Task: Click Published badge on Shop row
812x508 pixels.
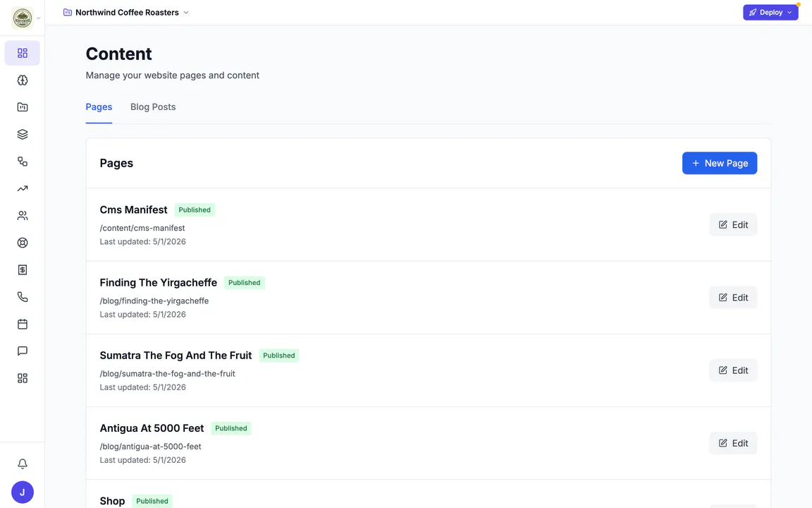Action: pos(152,501)
